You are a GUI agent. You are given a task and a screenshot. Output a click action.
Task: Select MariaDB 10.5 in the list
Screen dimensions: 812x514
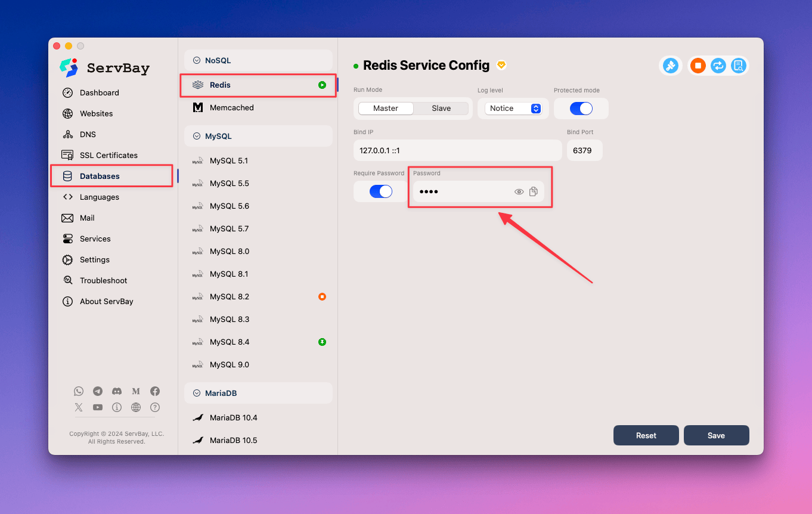click(233, 440)
